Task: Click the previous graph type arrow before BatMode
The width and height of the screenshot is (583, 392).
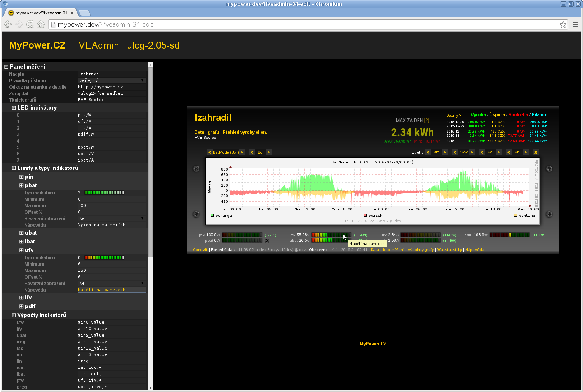Action: pyautogui.click(x=209, y=152)
